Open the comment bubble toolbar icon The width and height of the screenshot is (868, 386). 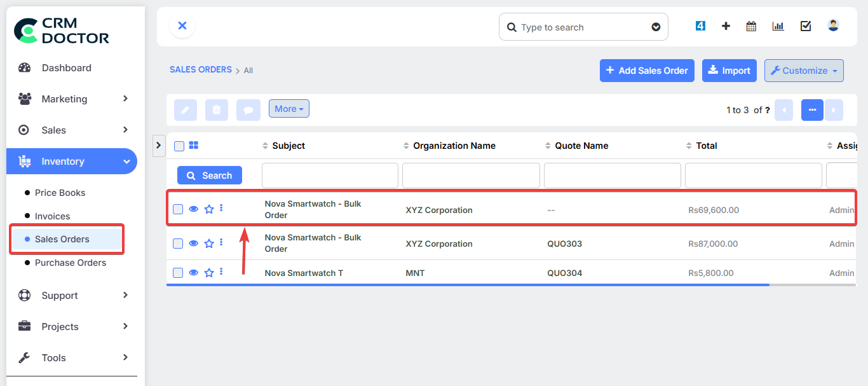248,109
